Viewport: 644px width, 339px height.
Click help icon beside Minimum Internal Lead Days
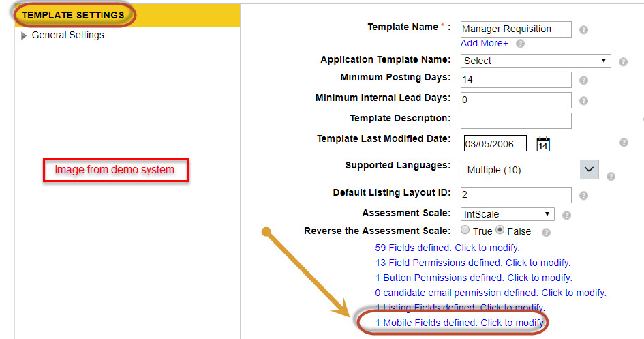(583, 101)
